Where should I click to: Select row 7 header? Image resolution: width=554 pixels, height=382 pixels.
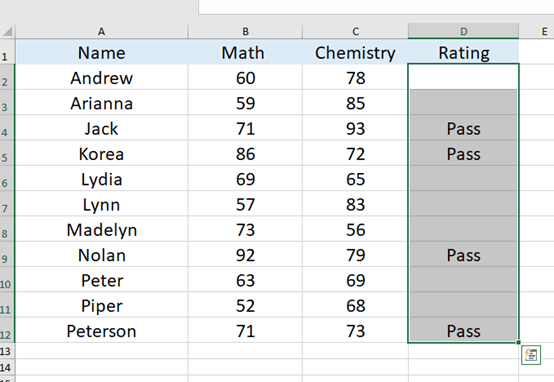coord(7,204)
